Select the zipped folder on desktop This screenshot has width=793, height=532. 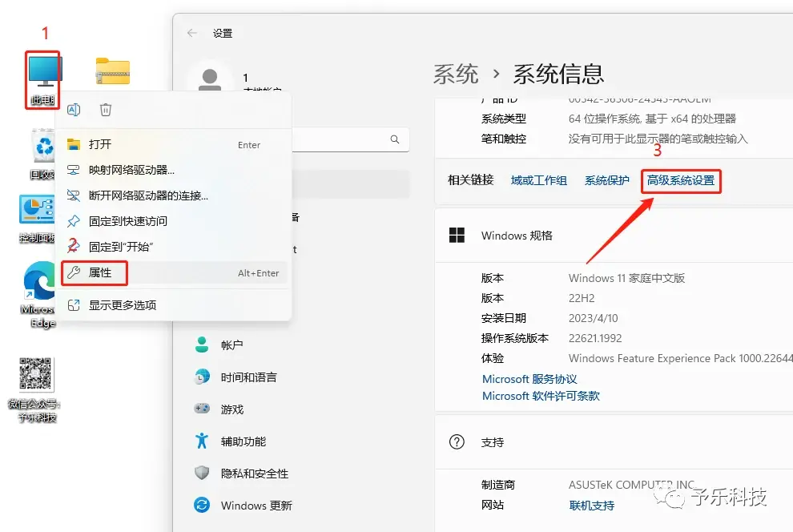click(x=113, y=71)
